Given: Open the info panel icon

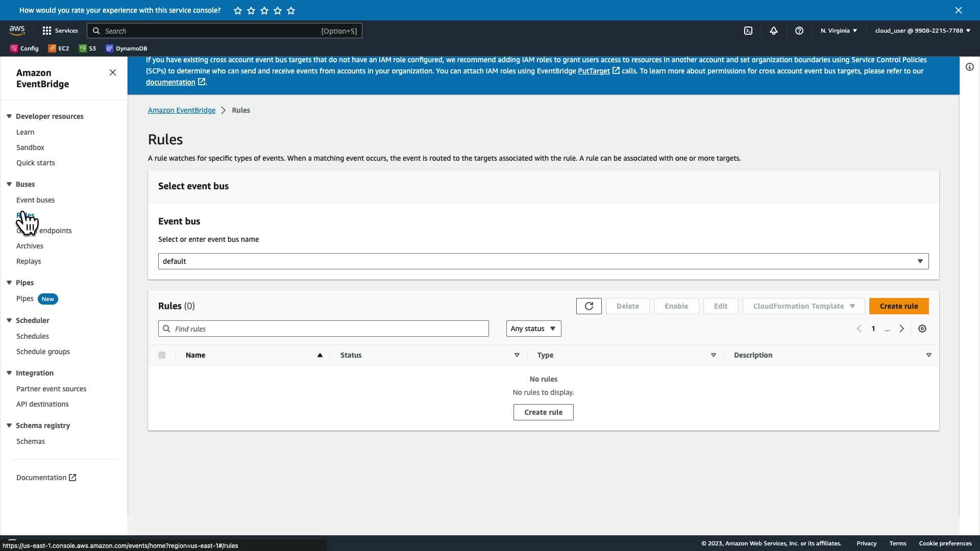Looking at the screenshot, I should 969,67.
